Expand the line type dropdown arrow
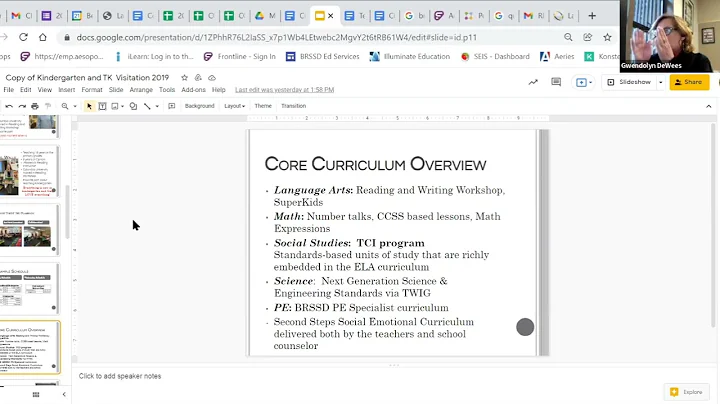Screen dimensions: 720x404 coord(157,106)
